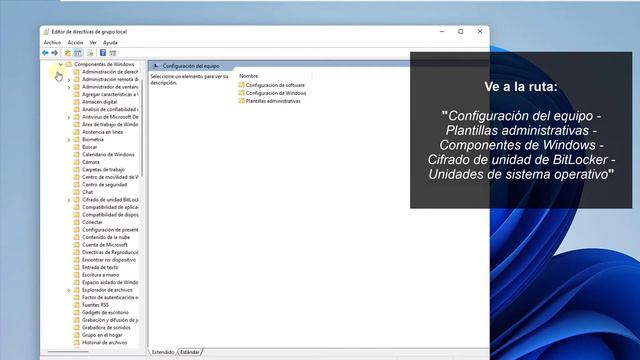Click the Forward arrow toolbar icon

tap(54, 53)
